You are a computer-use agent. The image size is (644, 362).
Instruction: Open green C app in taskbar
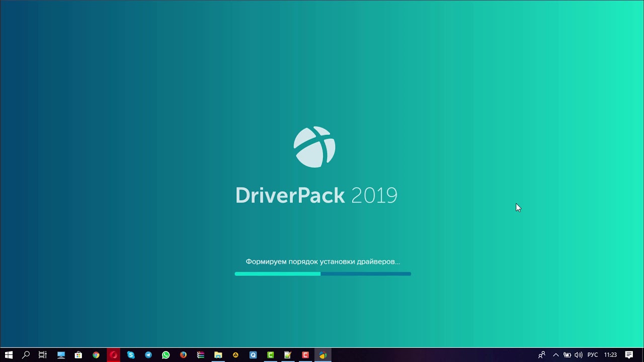click(x=271, y=355)
